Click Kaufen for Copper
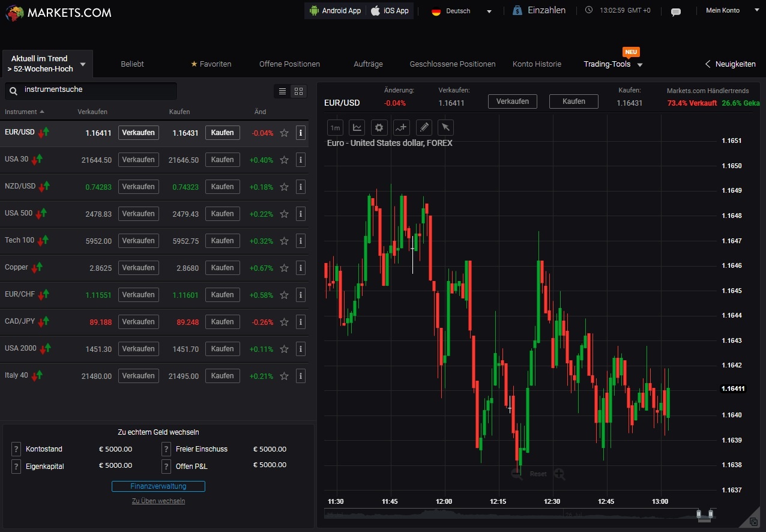The width and height of the screenshot is (766, 532). click(222, 268)
